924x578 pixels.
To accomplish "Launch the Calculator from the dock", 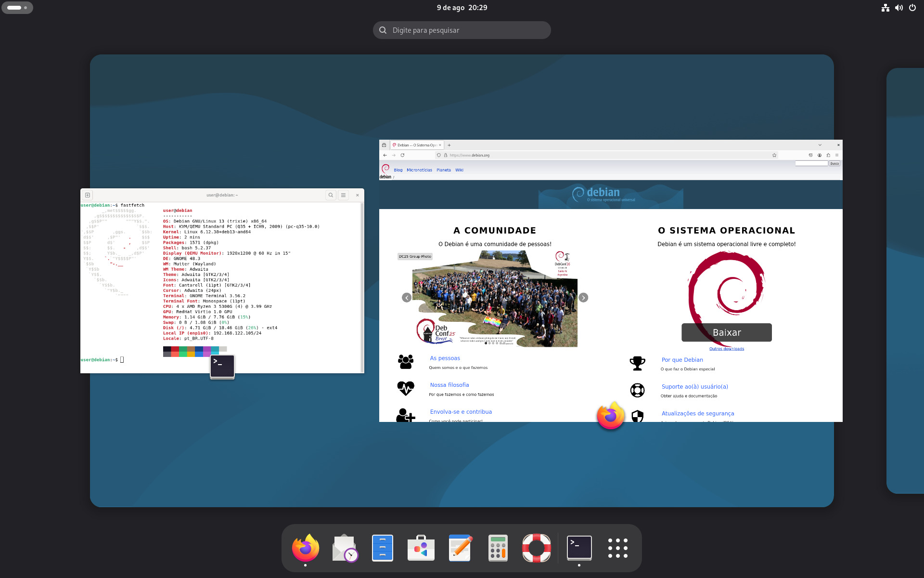I will tap(498, 548).
